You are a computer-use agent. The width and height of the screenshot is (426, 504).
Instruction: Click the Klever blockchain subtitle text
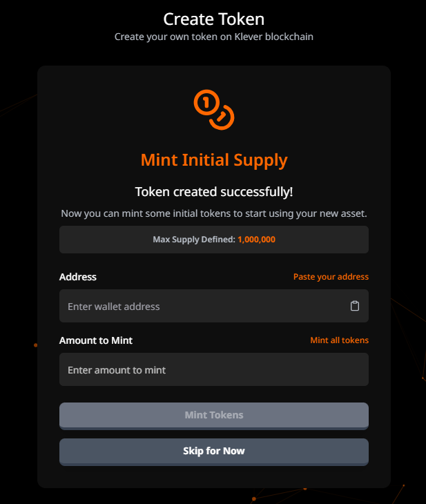[x=213, y=37]
